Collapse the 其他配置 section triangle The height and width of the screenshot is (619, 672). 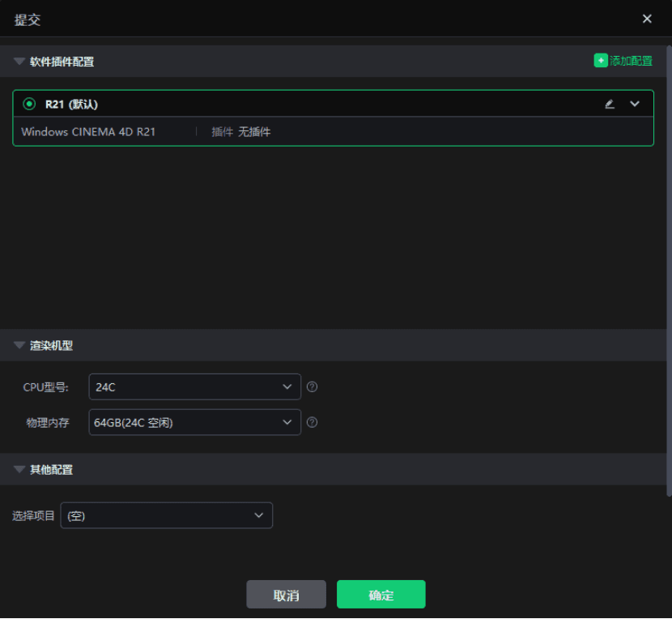point(19,469)
